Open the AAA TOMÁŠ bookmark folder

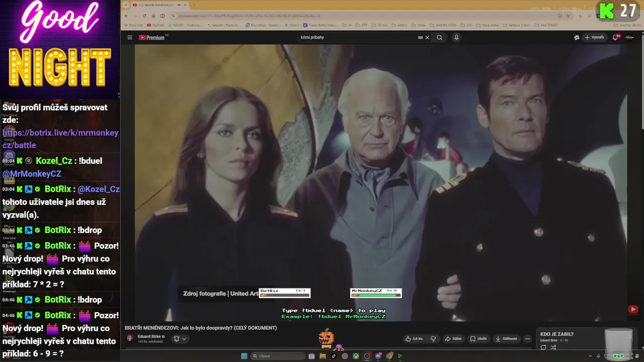[545, 25]
